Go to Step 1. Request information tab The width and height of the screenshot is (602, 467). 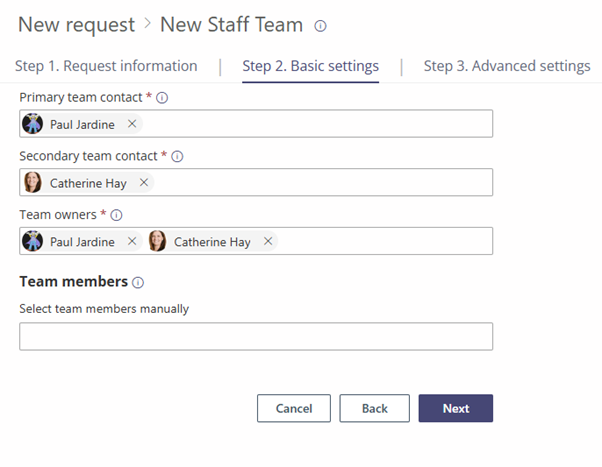106,66
